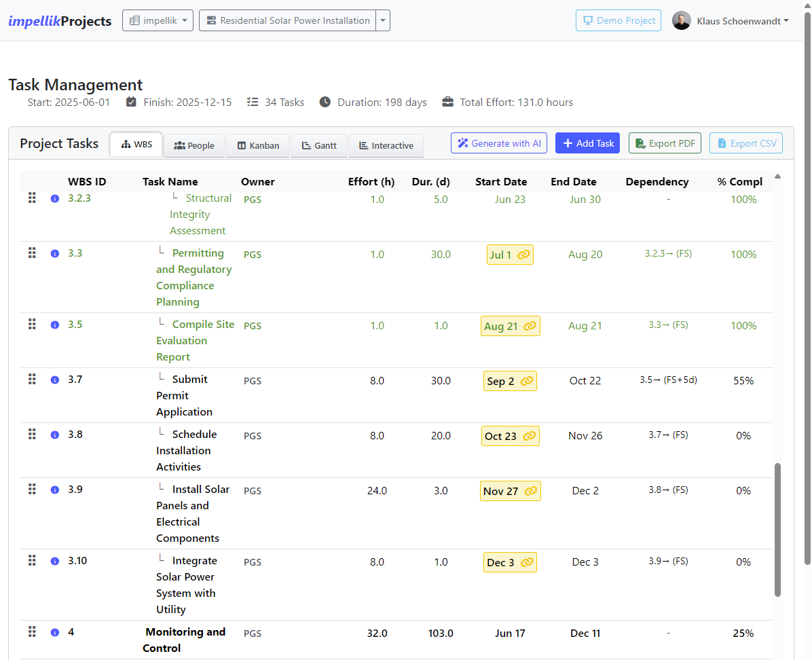The width and height of the screenshot is (812, 660).
Task: Click dependency 3.9→ (FS)
Action: click(x=669, y=561)
